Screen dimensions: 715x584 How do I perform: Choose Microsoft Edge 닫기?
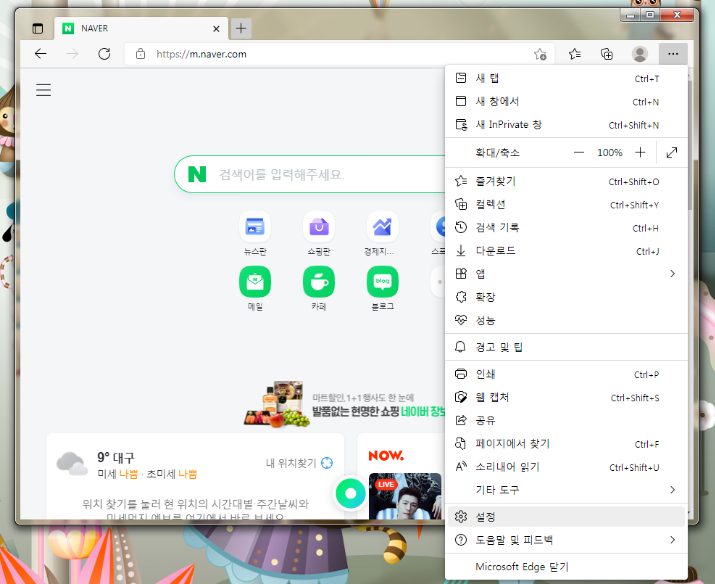[x=566, y=567]
